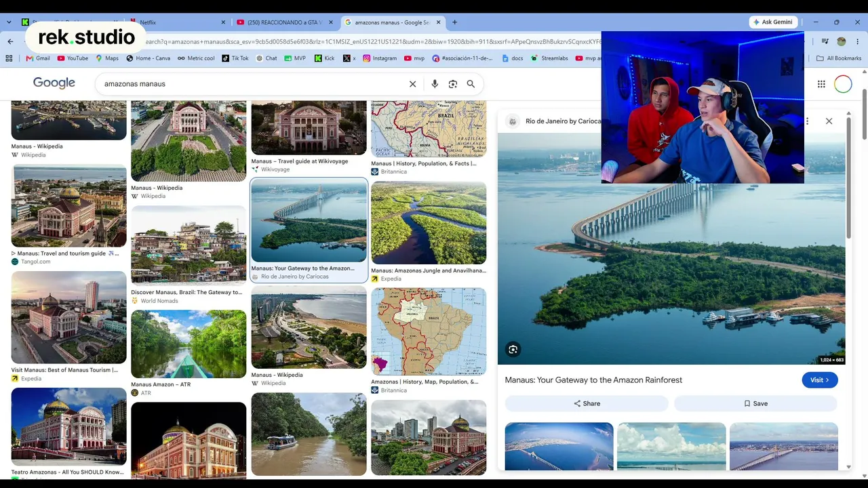
Task: Open the Chrome apps shortcut in bookmarks bar
Action: coord(9,58)
